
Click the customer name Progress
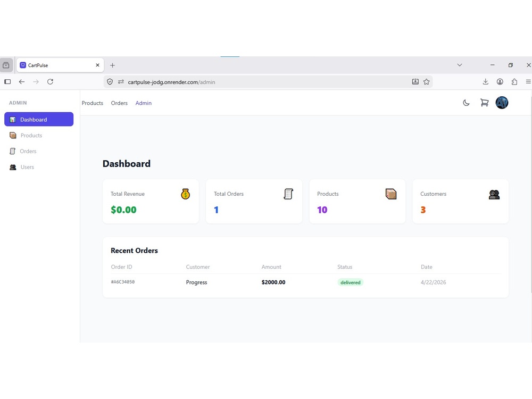pyautogui.click(x=196, y=282)
